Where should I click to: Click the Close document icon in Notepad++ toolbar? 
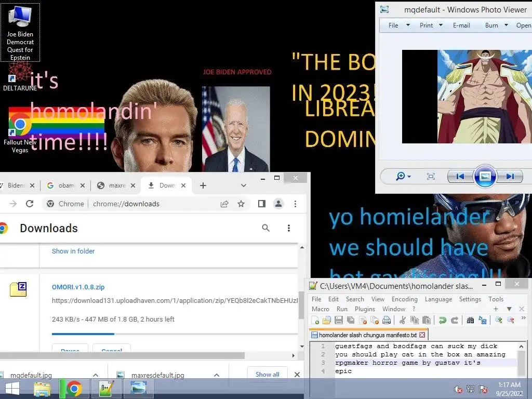click(363, 320)
